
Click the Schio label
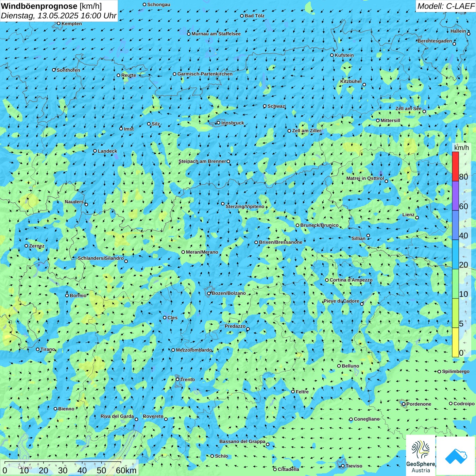[221, 456]
